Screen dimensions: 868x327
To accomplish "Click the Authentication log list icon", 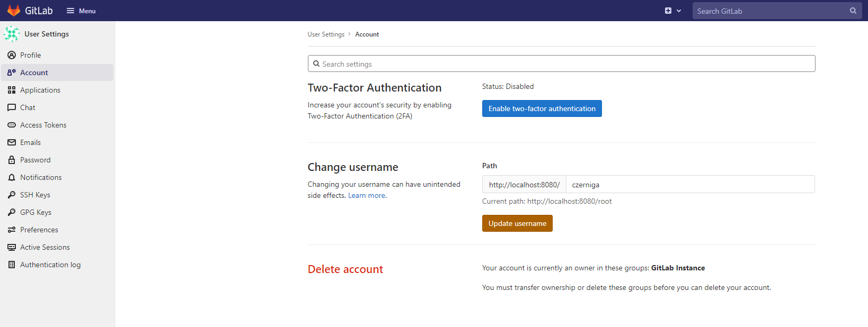I will point(12,265).
